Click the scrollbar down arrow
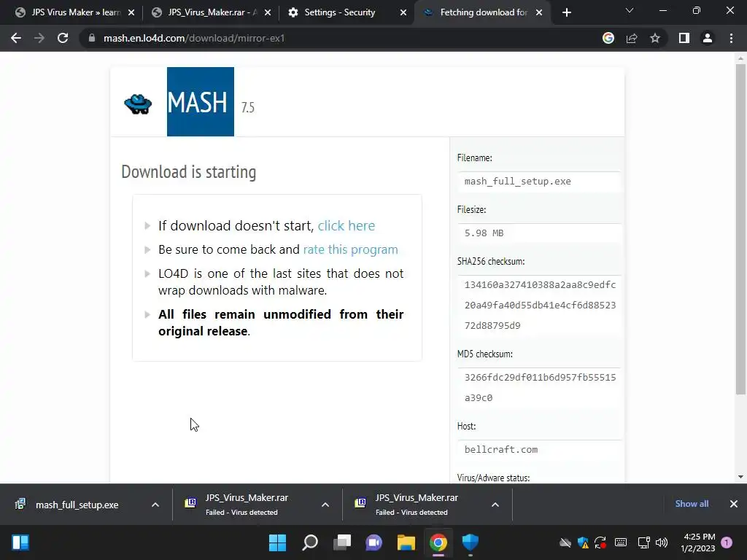The width and height of the screenshot is (747, 560). (x=740, y=477)
